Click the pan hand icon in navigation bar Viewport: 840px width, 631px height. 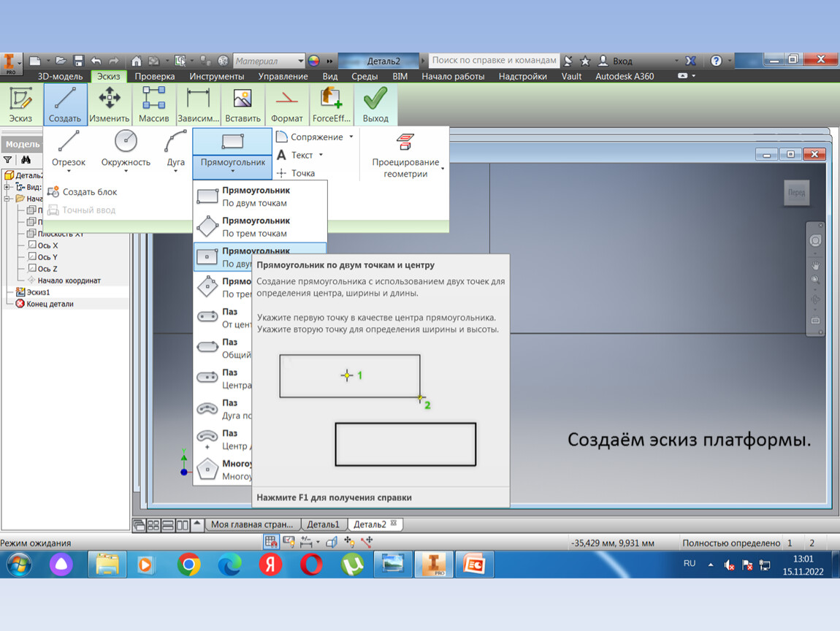815,265
